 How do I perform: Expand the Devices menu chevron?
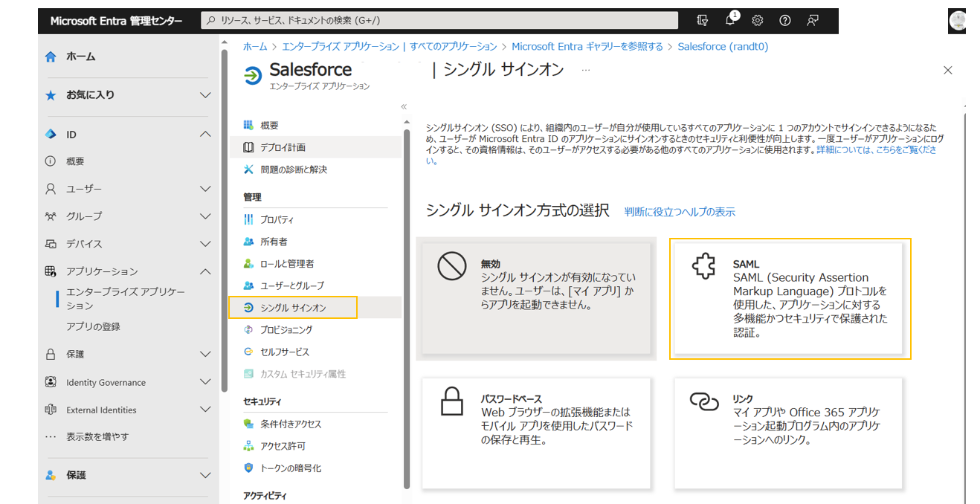click(206, 244)
